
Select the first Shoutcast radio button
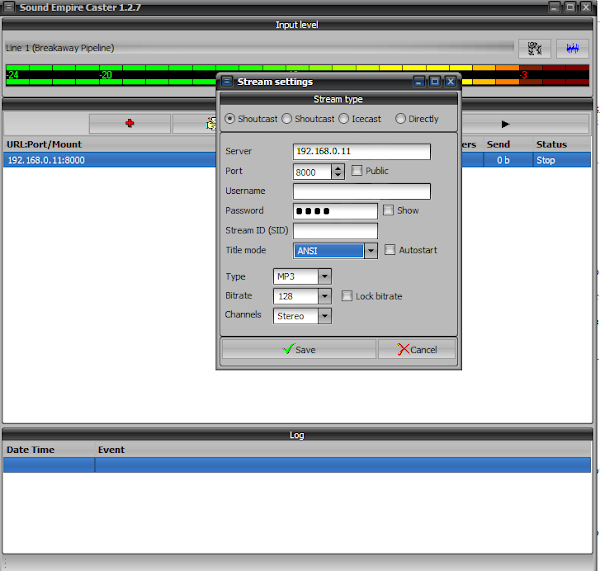coord(230,119)
